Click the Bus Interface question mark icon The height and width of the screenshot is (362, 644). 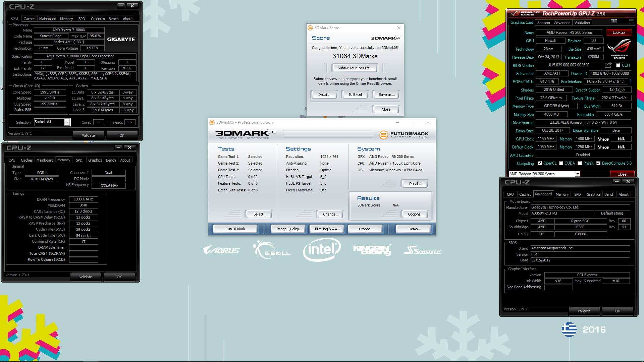point(630,81)
